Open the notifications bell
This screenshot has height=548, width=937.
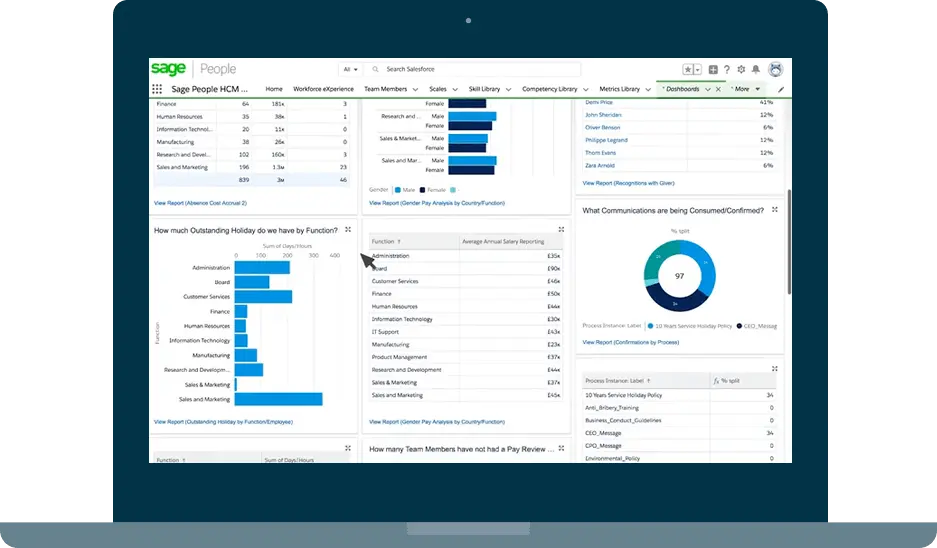(x=756, y=69)
